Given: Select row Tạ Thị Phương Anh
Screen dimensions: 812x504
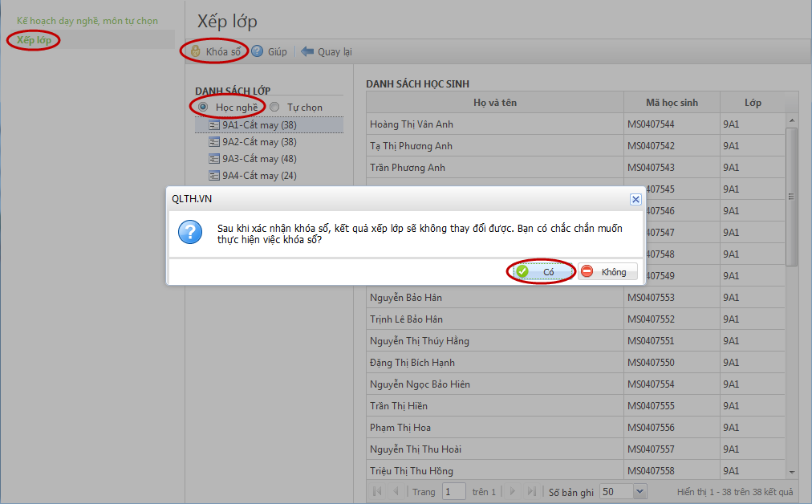Looking at the screenshot, I should [576, 146].
